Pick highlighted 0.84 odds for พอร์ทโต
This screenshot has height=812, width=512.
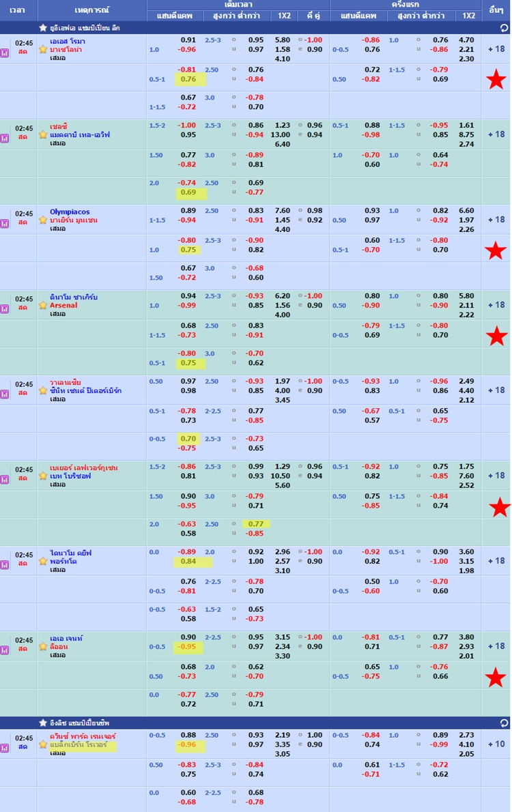tap(188, 562)
